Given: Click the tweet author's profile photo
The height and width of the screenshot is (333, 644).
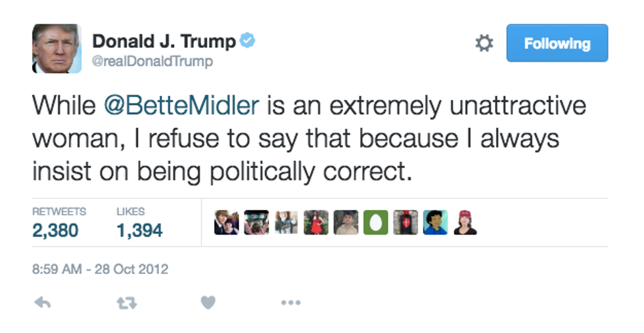Looking at the screenshot, I should point(57,49).
